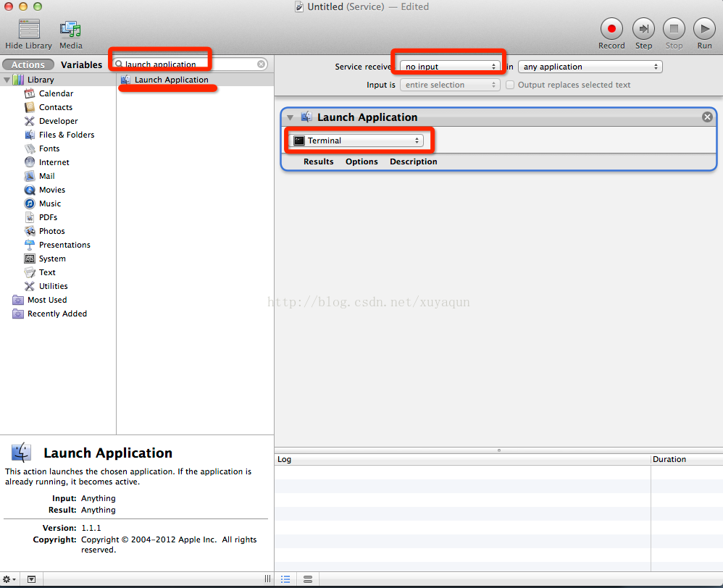Select the Internet category
The height and width of the screenshot is (588, 723).
point(54,163)
